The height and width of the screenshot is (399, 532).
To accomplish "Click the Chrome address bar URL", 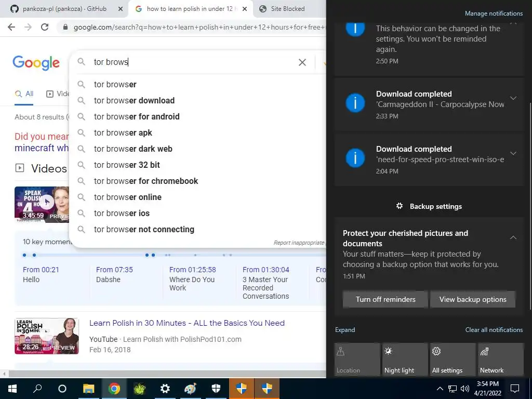I will [199, 27].
